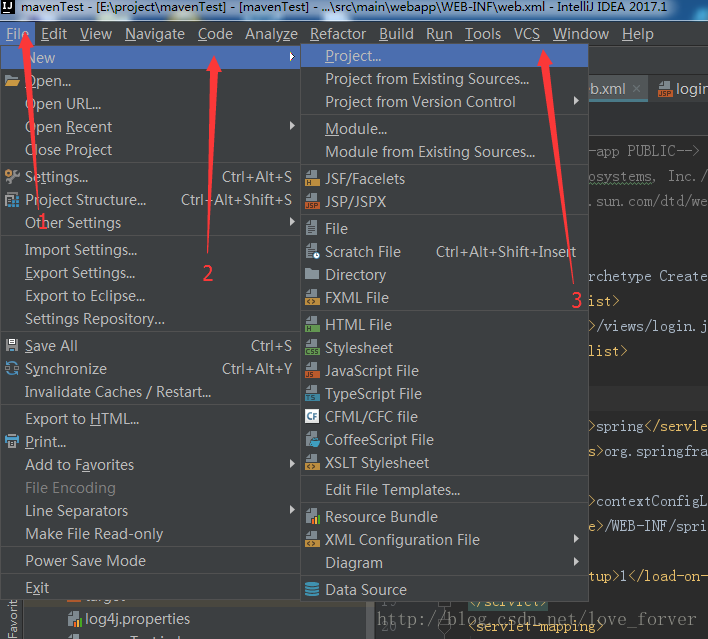Click the XSLT Stylesheet icon
Viewport: 708px width, 639px height.
[312, 462]
